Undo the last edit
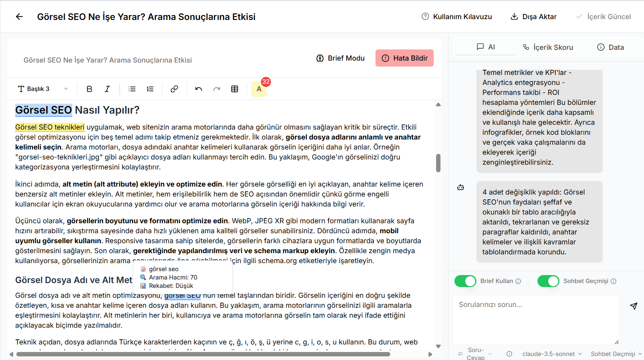This screenshot has width=644, height=360. pyautogui.click(x=198, y=89)
